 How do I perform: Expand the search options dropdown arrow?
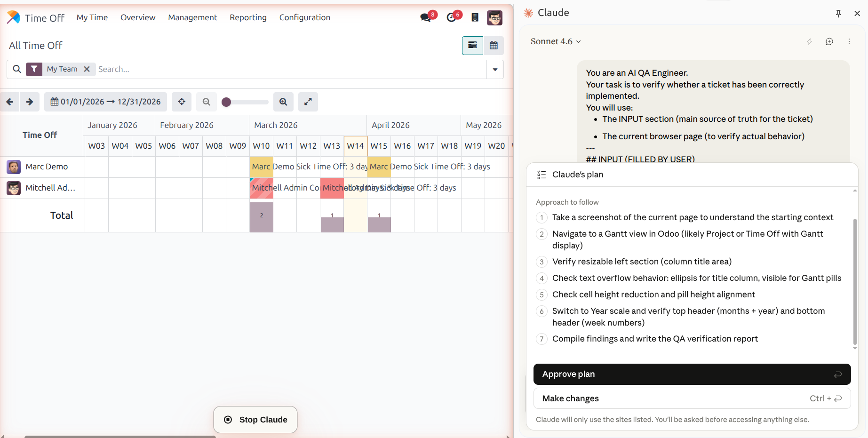(x=495, y=69)
